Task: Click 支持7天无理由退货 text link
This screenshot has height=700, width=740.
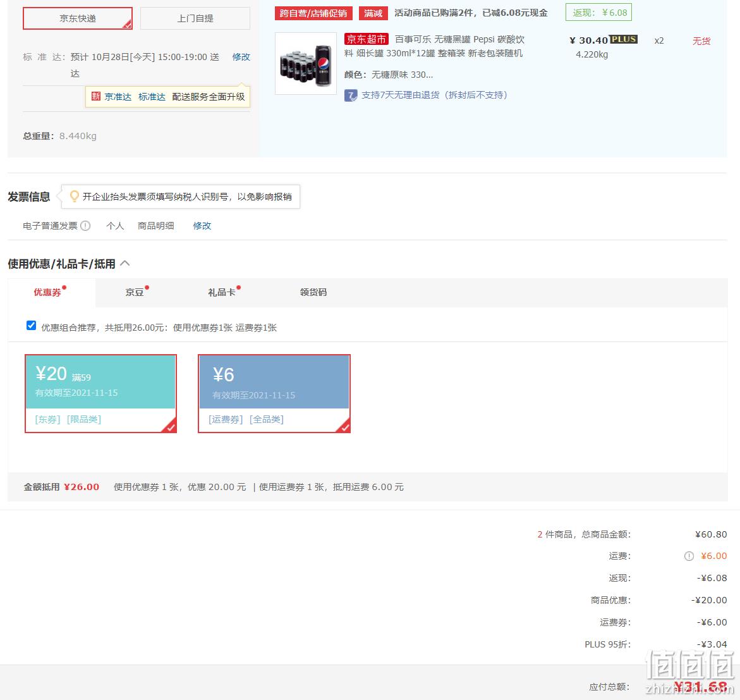Action: click(434, 95)
